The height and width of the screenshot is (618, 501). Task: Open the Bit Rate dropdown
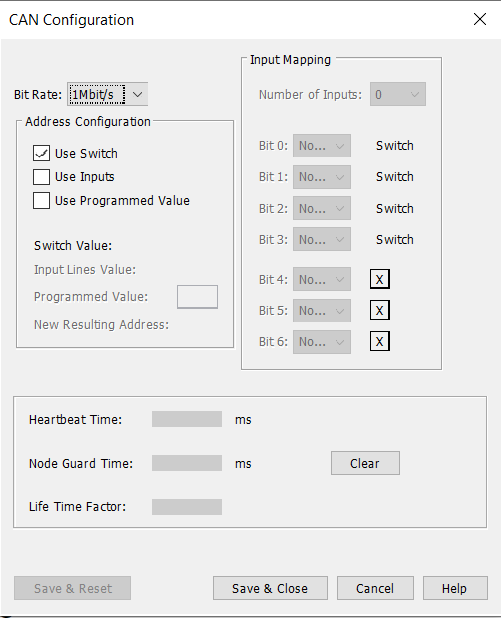[x=108, y=94]
